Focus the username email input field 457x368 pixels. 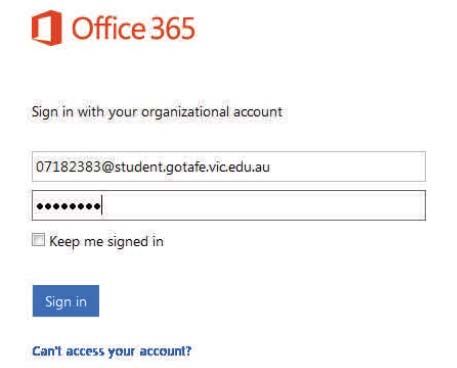229,166
